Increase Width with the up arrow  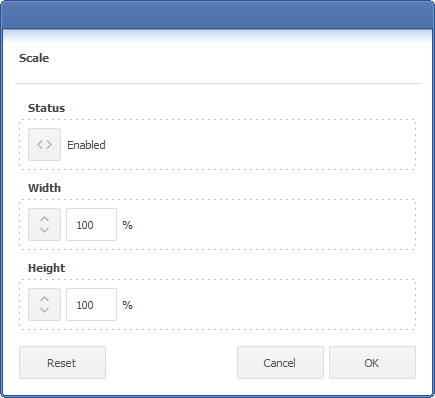point(44,219)
